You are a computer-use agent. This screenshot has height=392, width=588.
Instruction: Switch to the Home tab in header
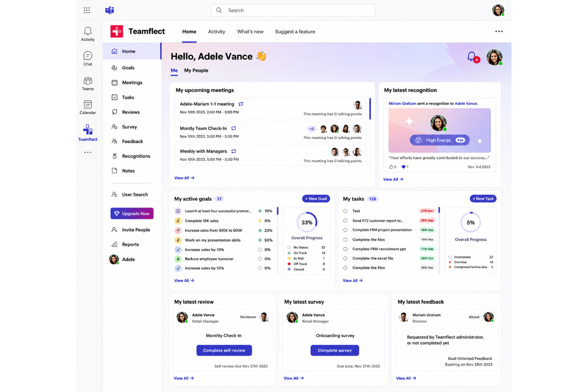point(189,32)
